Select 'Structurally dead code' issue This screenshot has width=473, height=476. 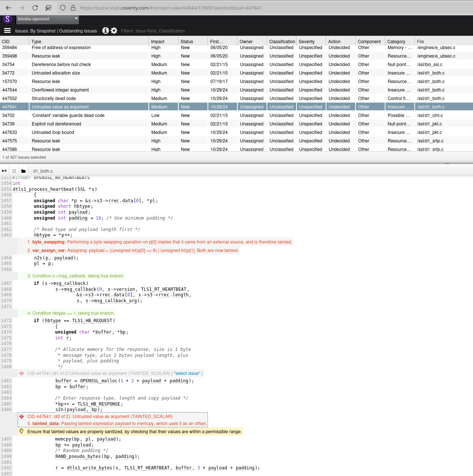(236, 99)
